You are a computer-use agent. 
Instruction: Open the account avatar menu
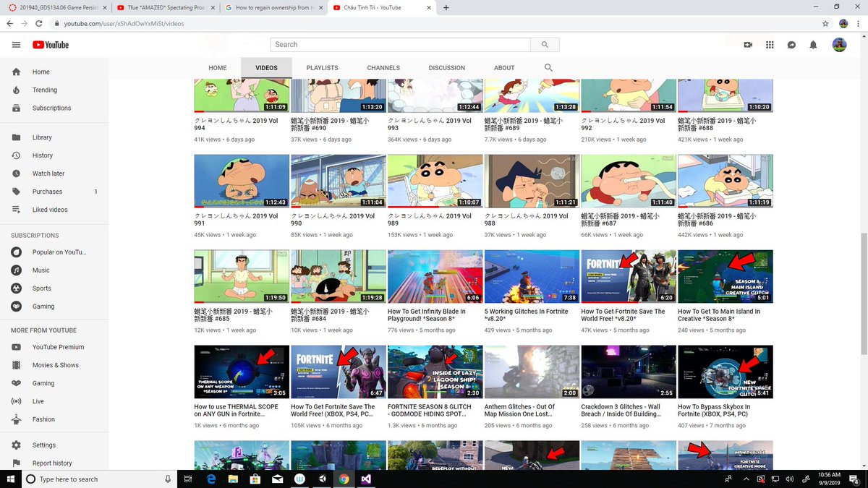(839, 45)
